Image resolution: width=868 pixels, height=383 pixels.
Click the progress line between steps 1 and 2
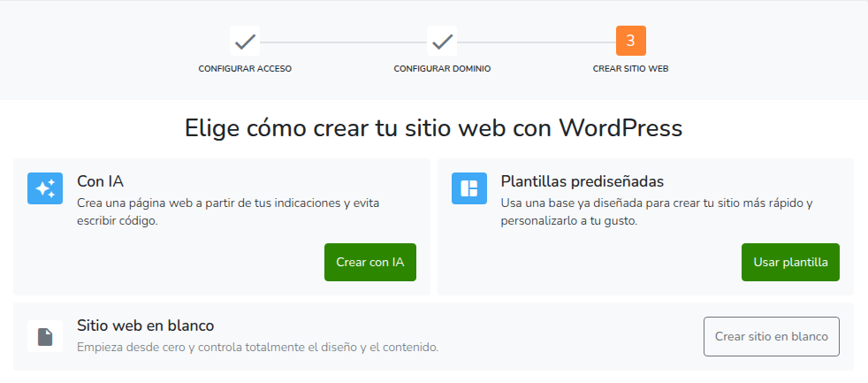343,42
